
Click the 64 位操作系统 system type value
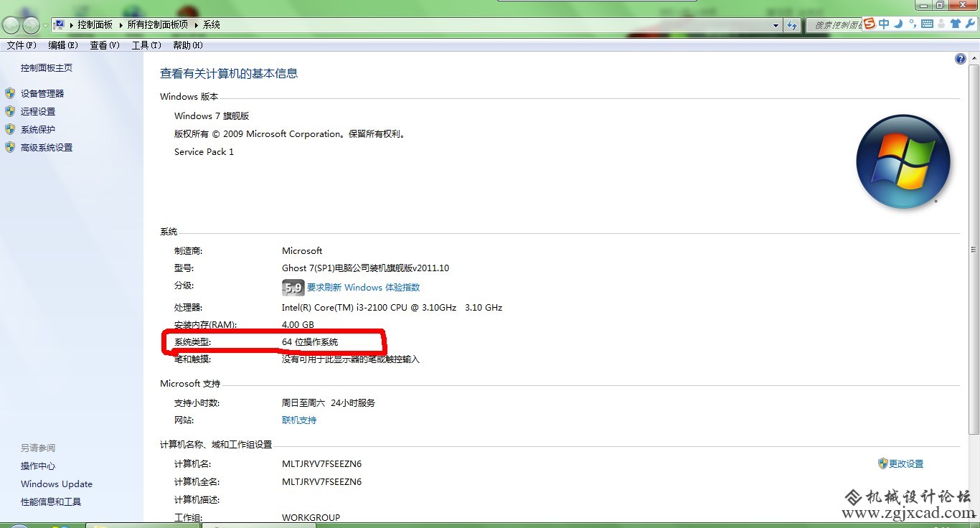coord(310,342)
